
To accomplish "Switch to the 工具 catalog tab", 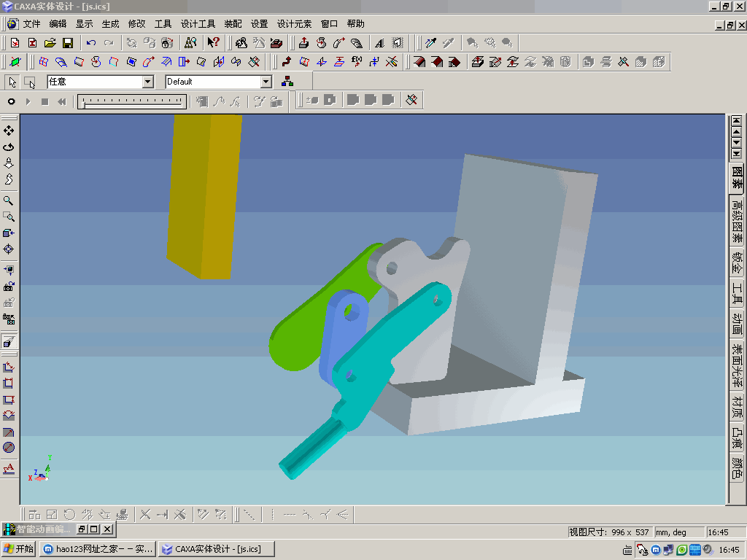I will (x=737, y=293).
